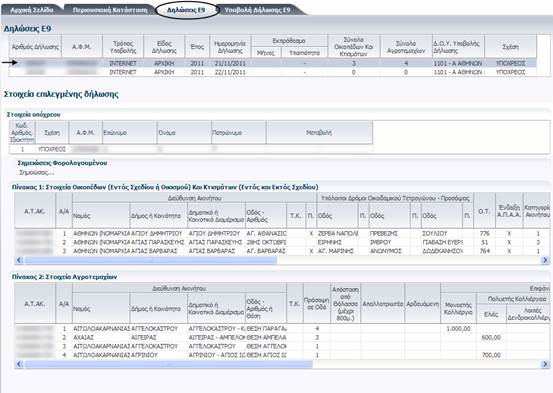The height and width of the screenshot is (393, 553).
Task: Click right scroll arrow of Πίνακας 2
Action: pyautogui.click(x=545, y=364)
